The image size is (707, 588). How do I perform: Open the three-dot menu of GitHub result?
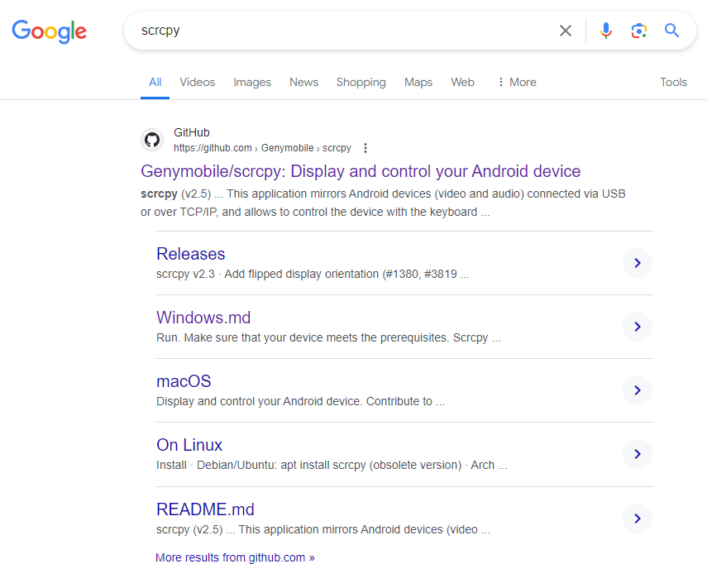coord(365,148)
